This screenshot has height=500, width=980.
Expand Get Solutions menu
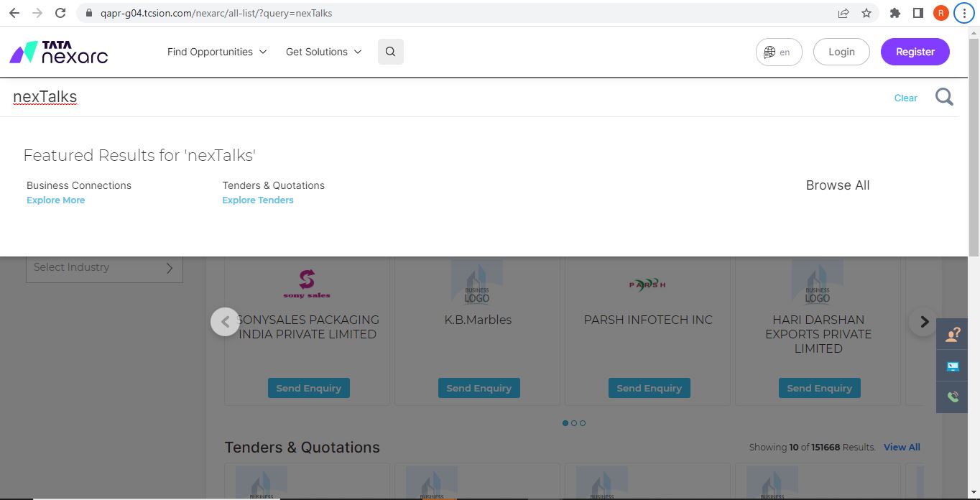[x=323, y=52]
